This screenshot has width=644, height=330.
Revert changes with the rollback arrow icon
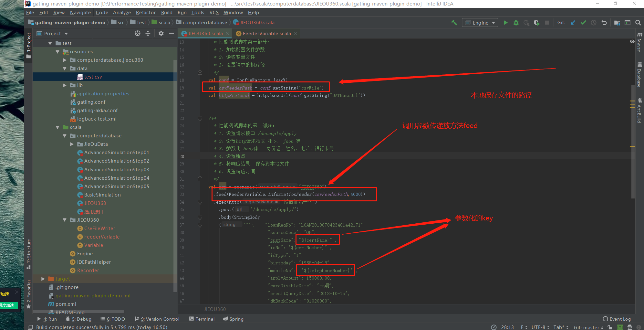click(604, 23)
